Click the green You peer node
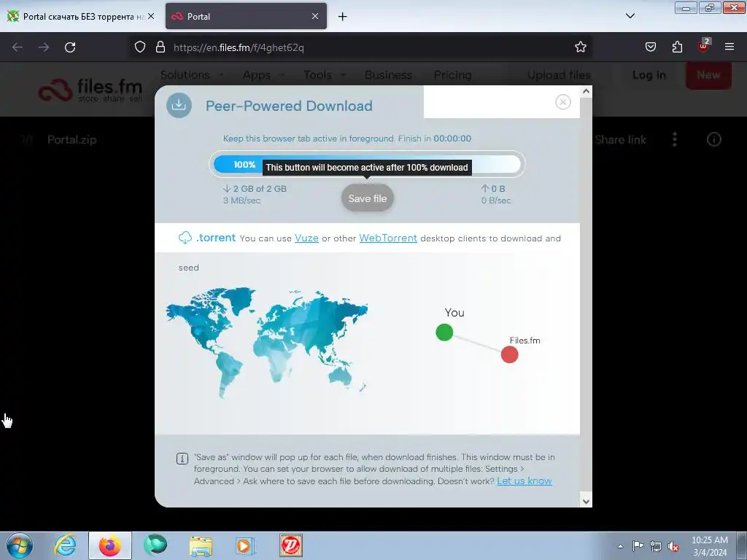The width and height of the screenshot is (747, 560). pyautogui.click(x=444, y=332)
